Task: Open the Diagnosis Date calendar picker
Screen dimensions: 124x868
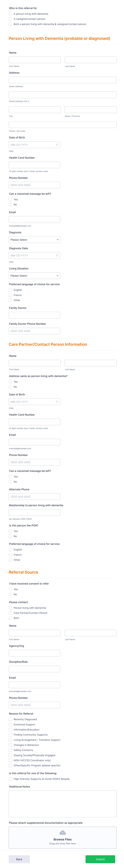Action: tap(57, 255)
